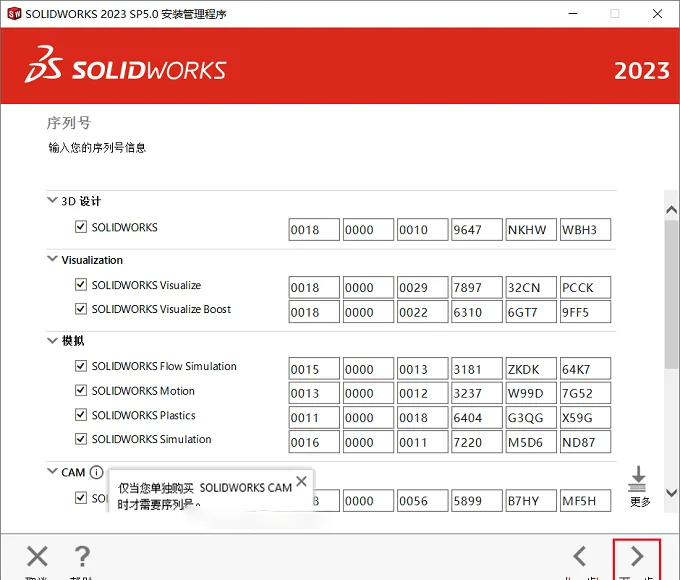The width and height of the screenshot is (680, 580).
Task: Click the SOLIDWORKS logo in the red banner
Action: pos(125,65)
